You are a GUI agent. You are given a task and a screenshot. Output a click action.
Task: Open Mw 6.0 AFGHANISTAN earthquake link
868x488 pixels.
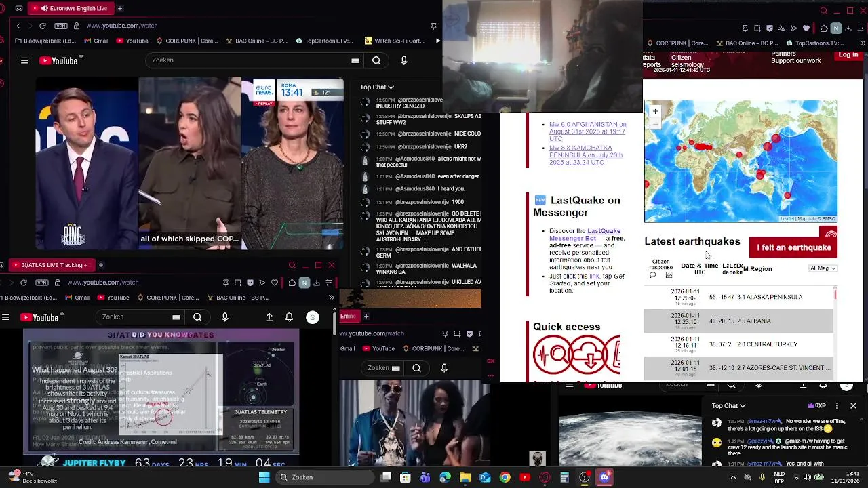(x=587, y=131)
